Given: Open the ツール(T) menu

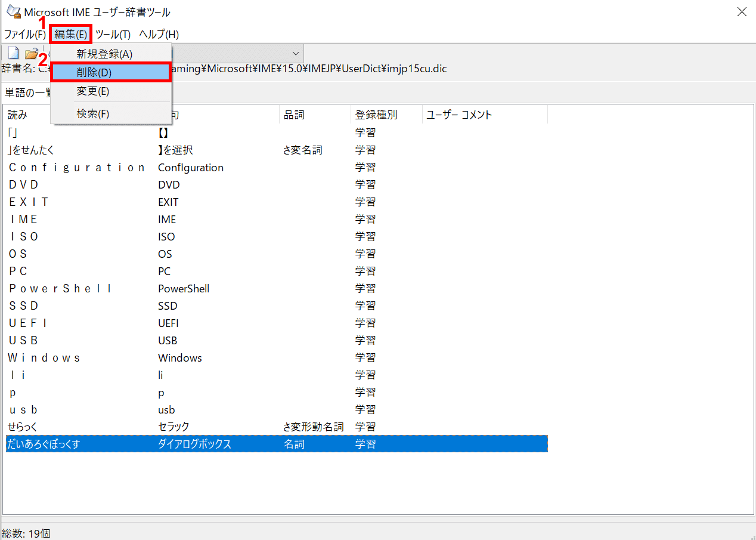Looking at the screenshot, I should pos(113,35).
